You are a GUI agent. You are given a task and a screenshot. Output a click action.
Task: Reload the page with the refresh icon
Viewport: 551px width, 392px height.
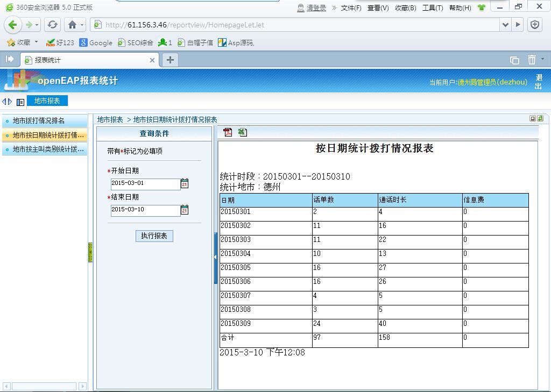(x=52, y=25)
